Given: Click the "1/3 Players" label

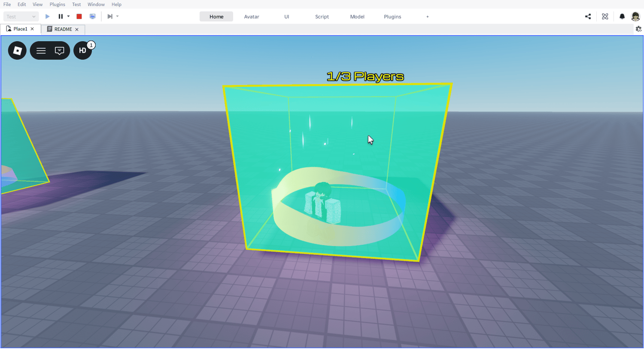Looking at the screenshot, I should pyautogui.click(x=365, y=76).
